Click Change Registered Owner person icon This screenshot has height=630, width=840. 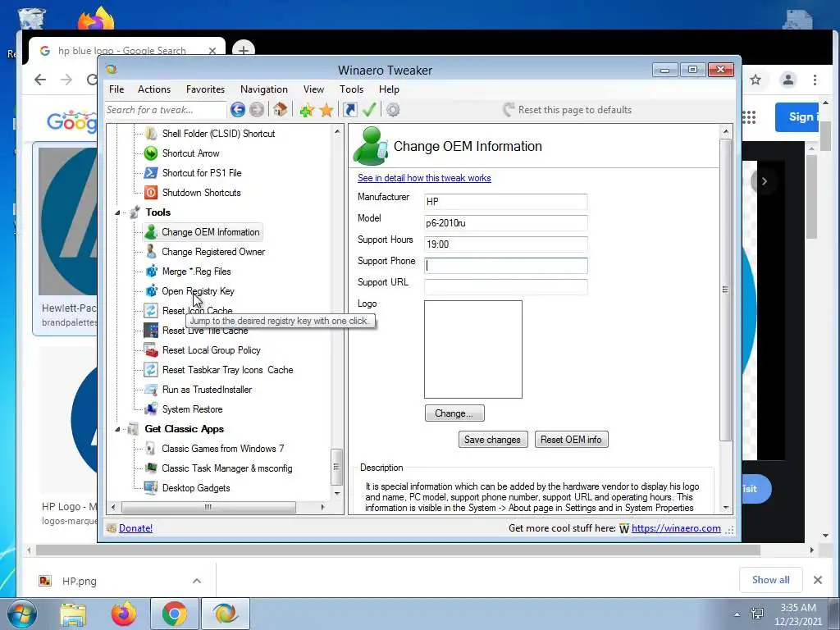pos(151,251)
